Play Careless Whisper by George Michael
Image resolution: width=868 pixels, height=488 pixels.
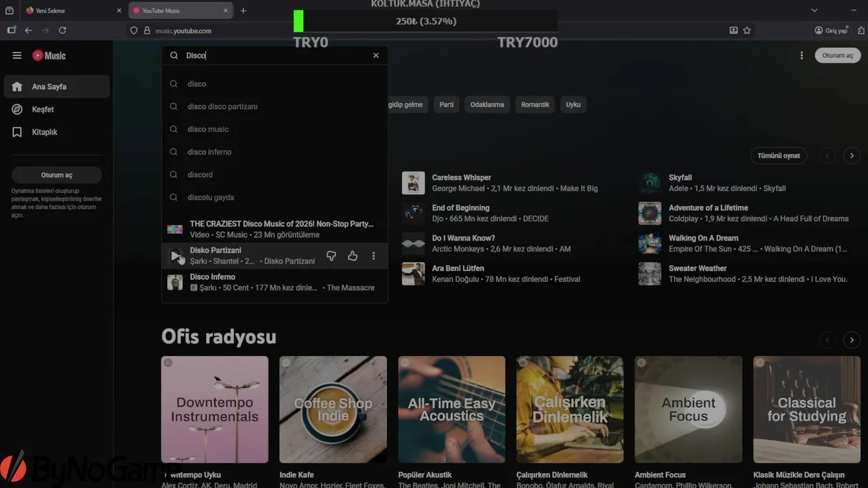click(x=413, y=183)
